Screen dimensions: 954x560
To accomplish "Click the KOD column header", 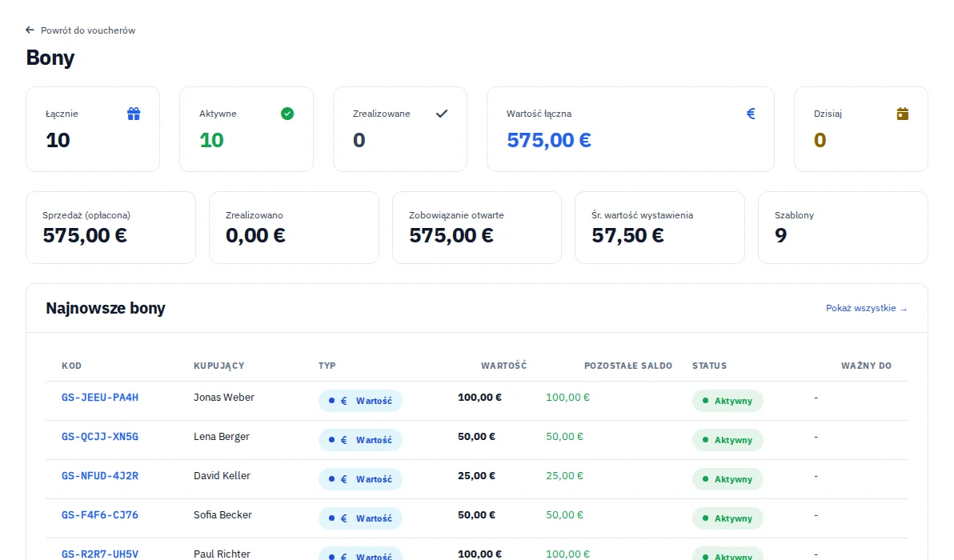I will tap(72, 366).
